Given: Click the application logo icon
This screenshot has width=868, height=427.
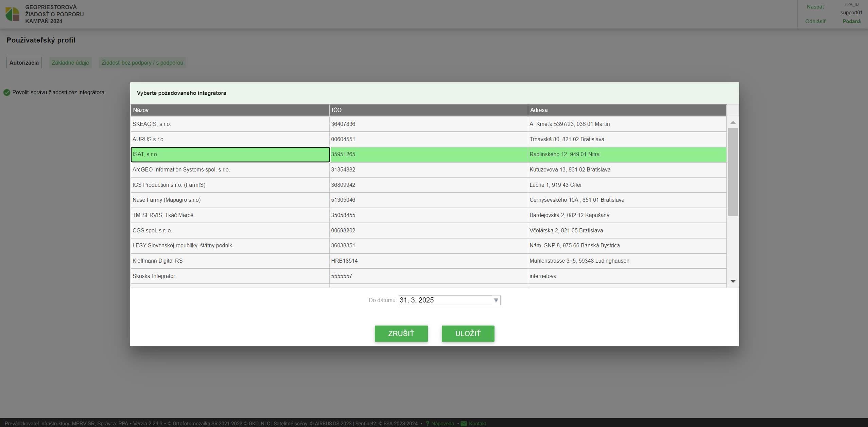Looking at the screenshot, I should point(13,14).
